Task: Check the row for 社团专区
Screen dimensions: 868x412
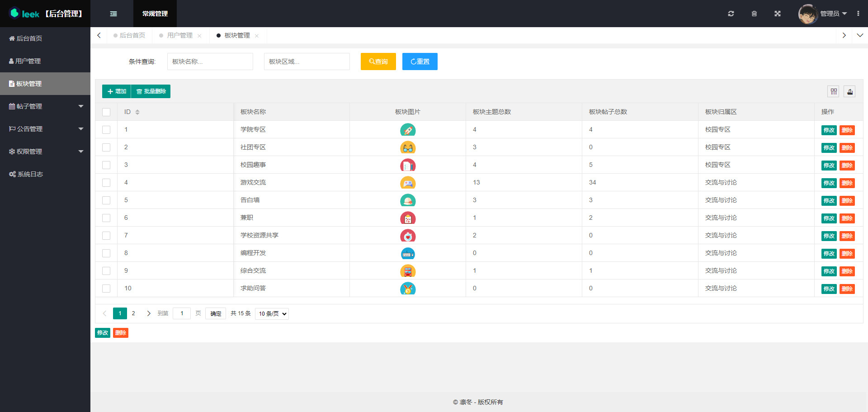Action: pyautogui.click(x=106, y=147)
